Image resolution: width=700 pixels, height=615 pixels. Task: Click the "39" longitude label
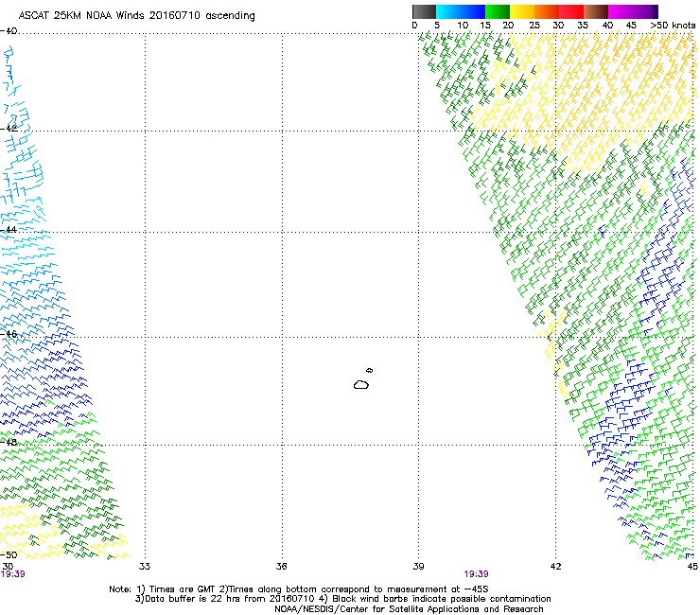(x=418, y=567)
